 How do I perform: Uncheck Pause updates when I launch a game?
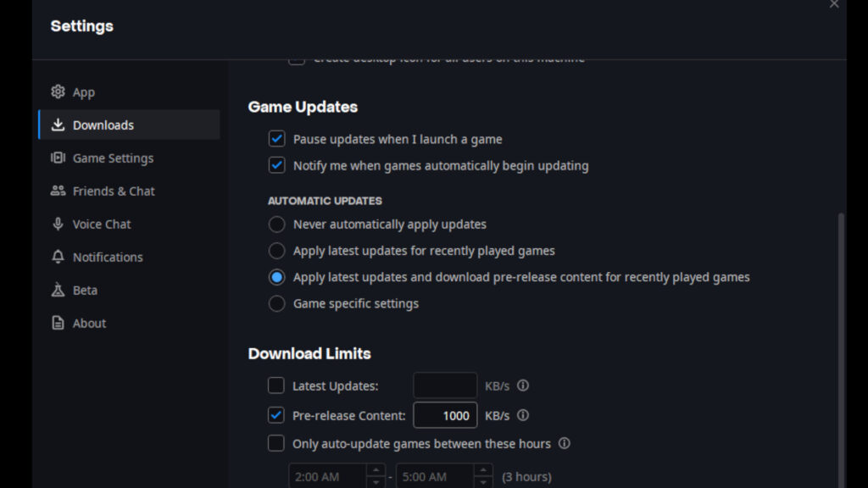click(276, 139)
